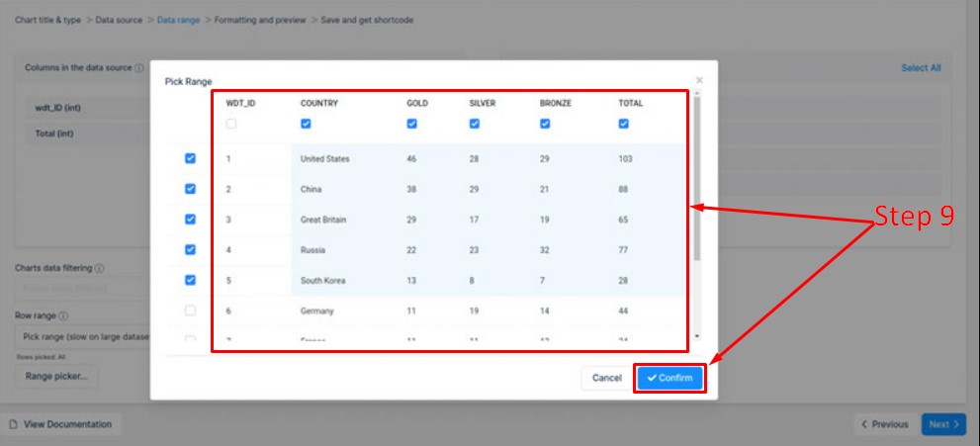The image size is (980, 446).
Task: Select the Data range step
Action: (178, 20)
